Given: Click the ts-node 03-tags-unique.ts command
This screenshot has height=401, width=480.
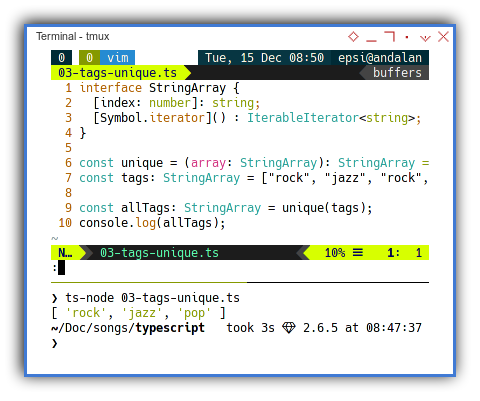Looking at the screenshot, I should coord(152,298).
